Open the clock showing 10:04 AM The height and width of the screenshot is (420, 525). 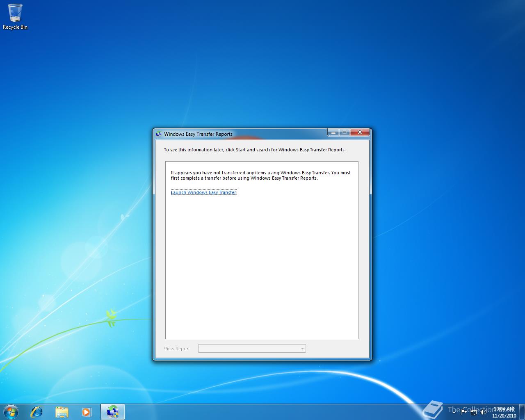coord(504,412)
